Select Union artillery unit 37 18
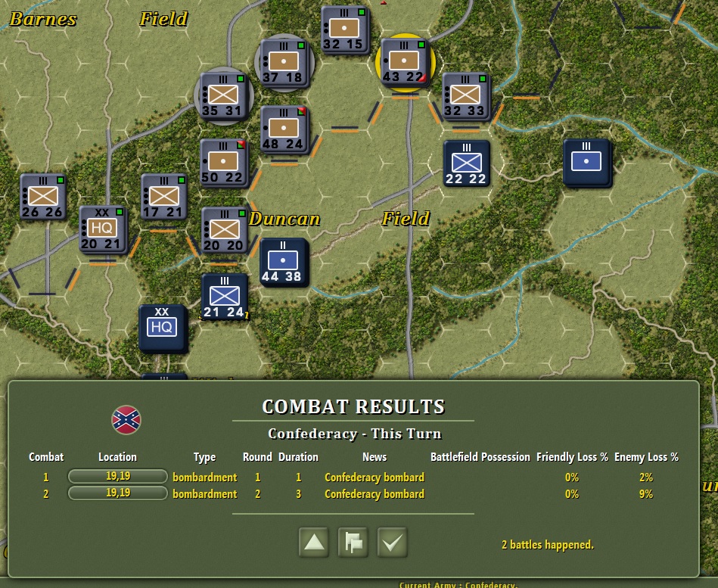This screenshot has width=718, height=588. pos(284,64)
